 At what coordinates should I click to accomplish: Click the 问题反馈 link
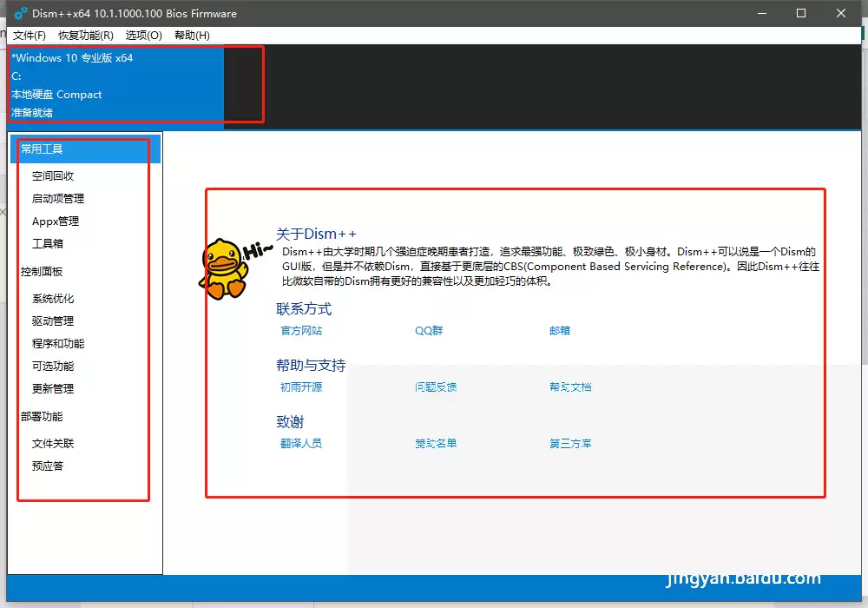point(436,387)
